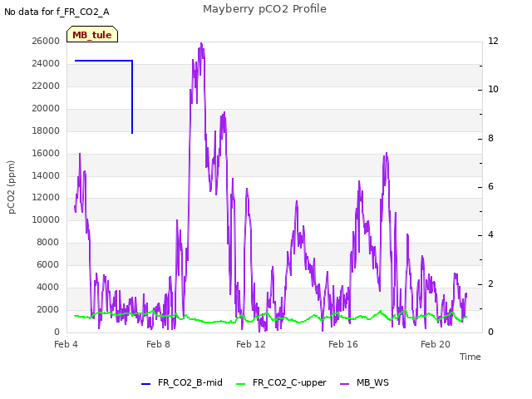
Task: Click the green FR_CO2_C-upper legend swatch
Action: (240, 384)
